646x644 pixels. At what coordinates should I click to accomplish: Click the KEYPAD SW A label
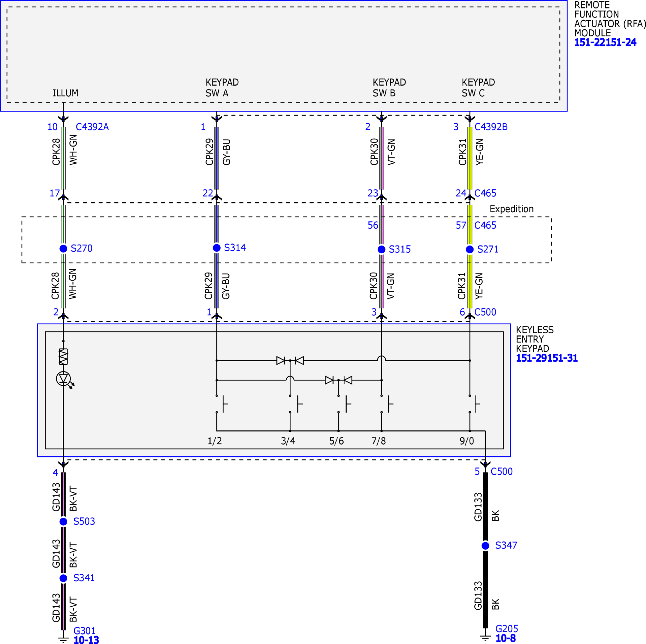pos(222,88)
